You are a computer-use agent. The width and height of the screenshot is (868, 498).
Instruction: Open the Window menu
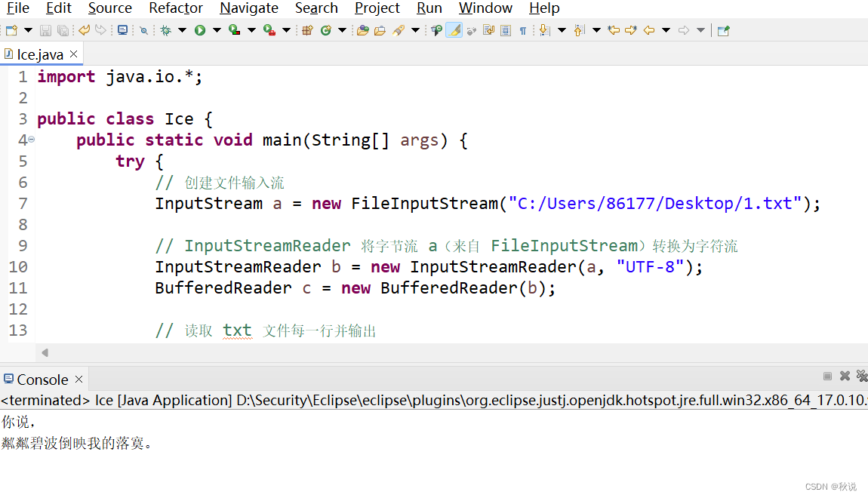pyautogui.click(x=485, y=8)
